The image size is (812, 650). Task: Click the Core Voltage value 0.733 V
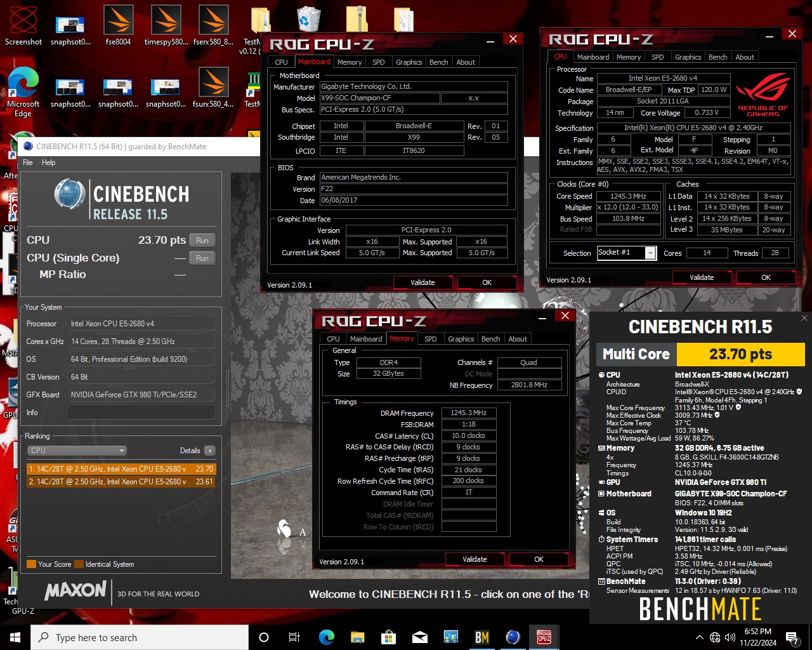click(x=706, y=112)
